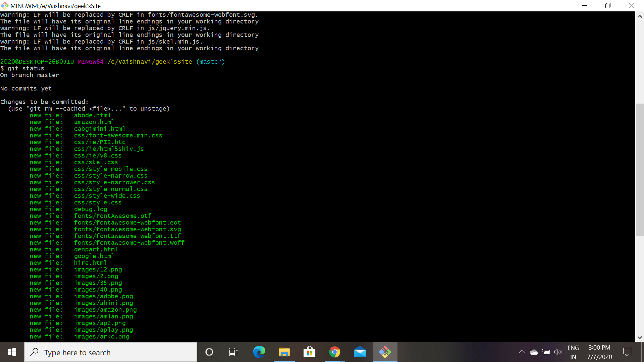
Task: Click abode.html new file entry
Action: (92, 115)
